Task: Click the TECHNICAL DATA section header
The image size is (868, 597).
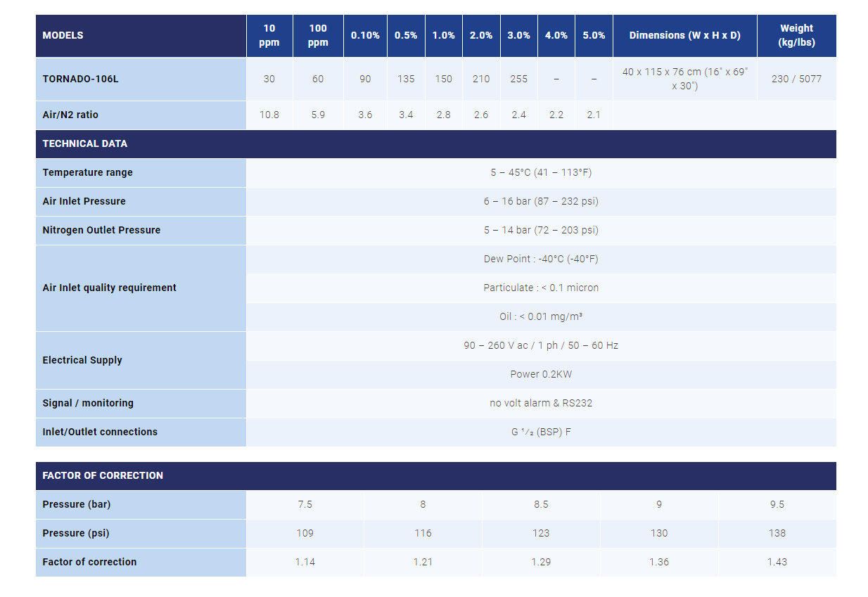Action: tap(85, 143)
